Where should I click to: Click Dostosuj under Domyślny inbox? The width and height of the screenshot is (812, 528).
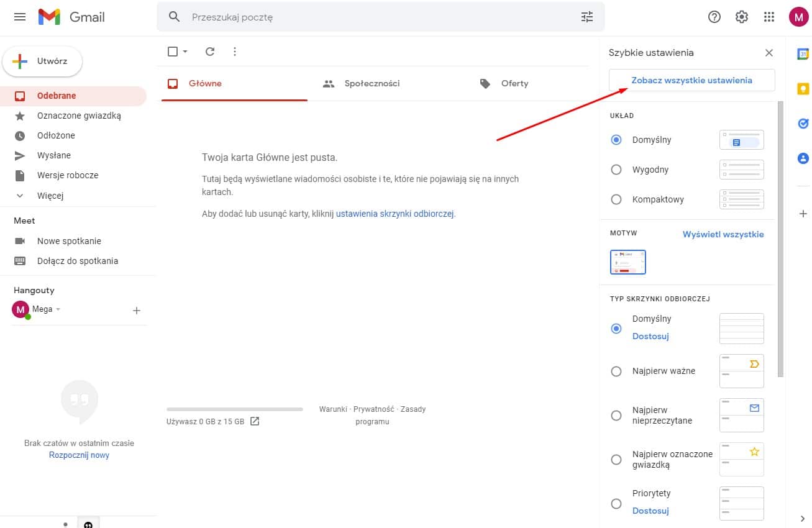pyautogui.click(x=650, y=336)
